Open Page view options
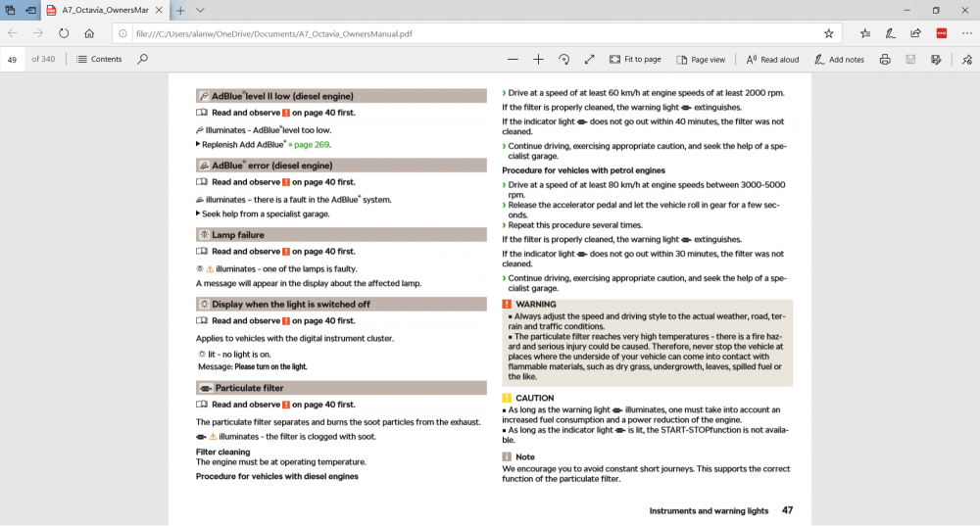Image resolution: width=980 pixels, height=526 pixels. click(701, 60)
